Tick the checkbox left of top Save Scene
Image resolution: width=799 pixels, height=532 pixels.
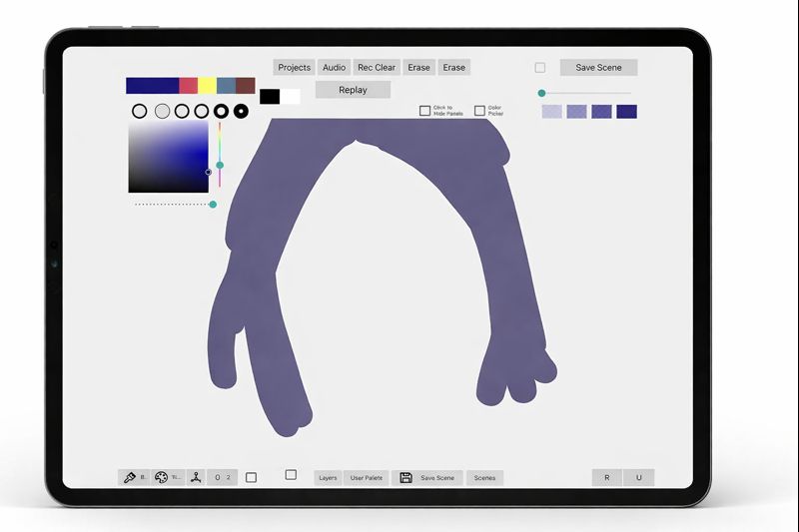(540, 68)
